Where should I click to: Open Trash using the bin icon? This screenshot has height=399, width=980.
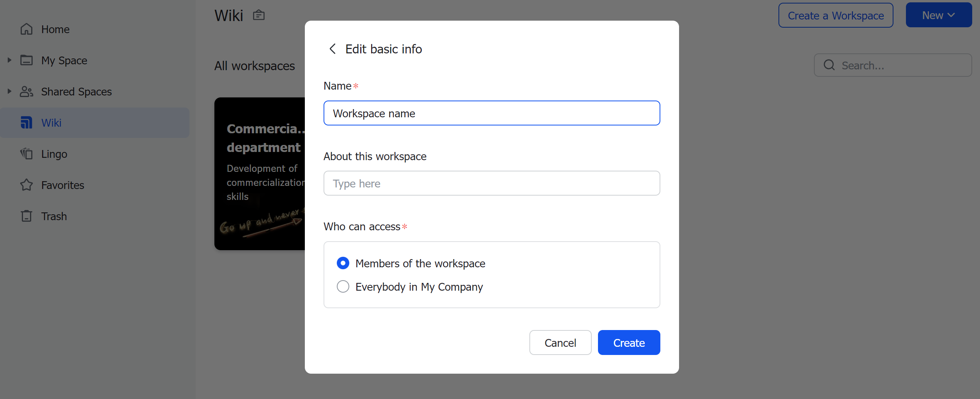click(26, 216)
